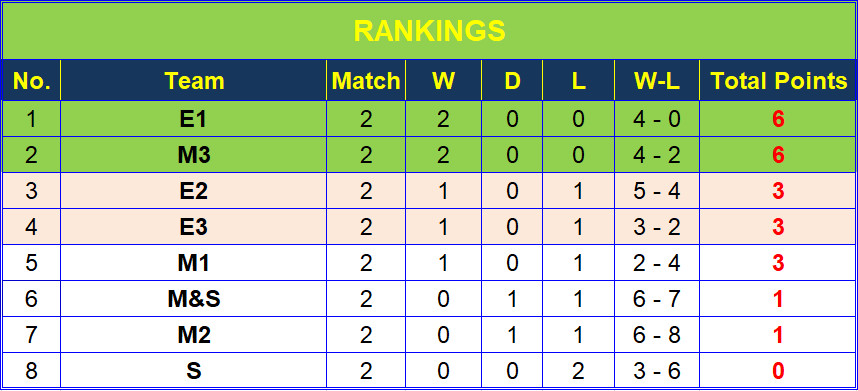Click the D column header
The image size is (858, 391).
[x=512, y=80]
